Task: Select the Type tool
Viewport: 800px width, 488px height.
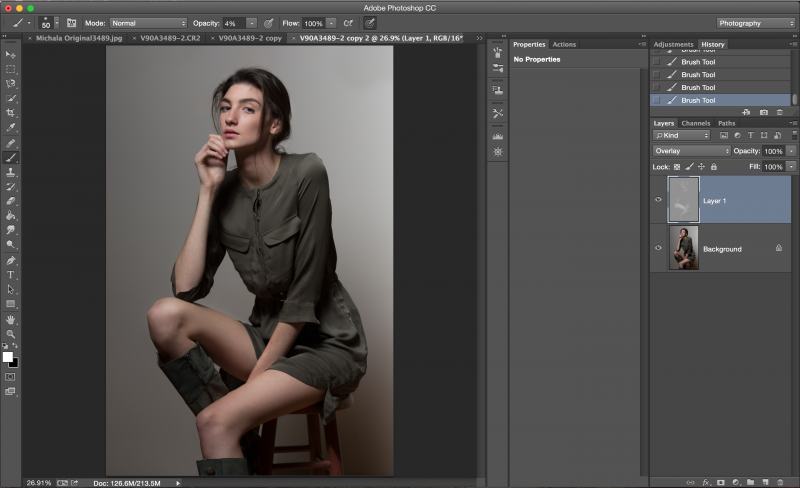Action: pos(11,274)
